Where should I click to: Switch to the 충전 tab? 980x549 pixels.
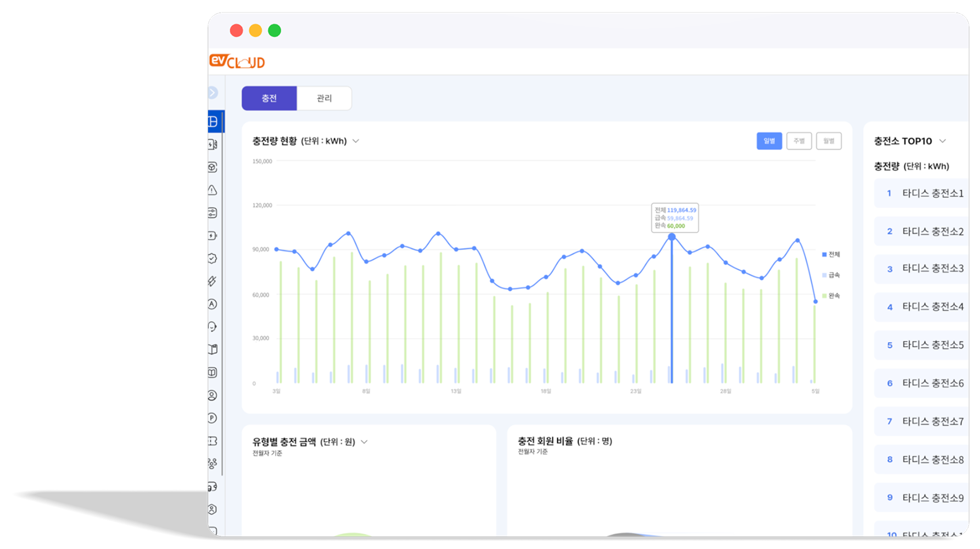(269, 98)
